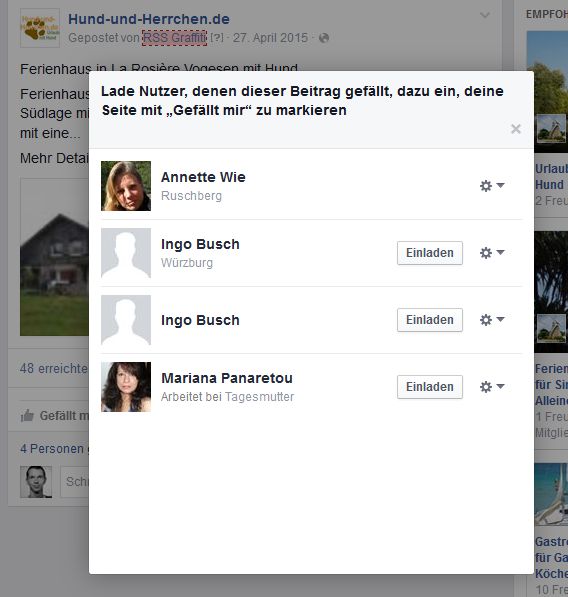Invite the second Ingo Busch entry
This screenshot has height=597, width=568.
click(430, 320)
